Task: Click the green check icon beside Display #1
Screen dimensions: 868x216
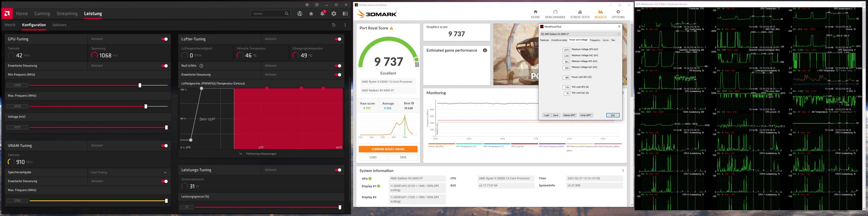Action: pyautogui.click(x=378, y=186)
